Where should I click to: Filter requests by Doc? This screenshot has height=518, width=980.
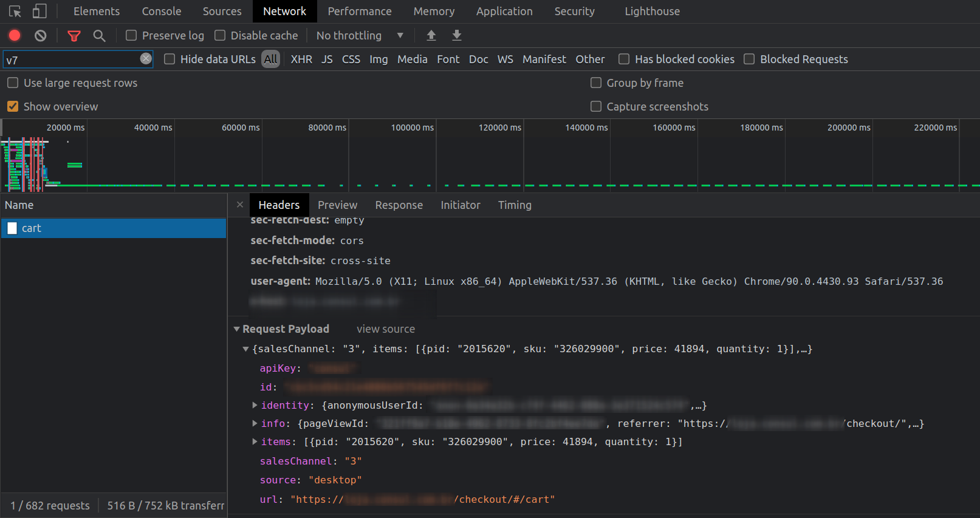(x=479, y=59)
